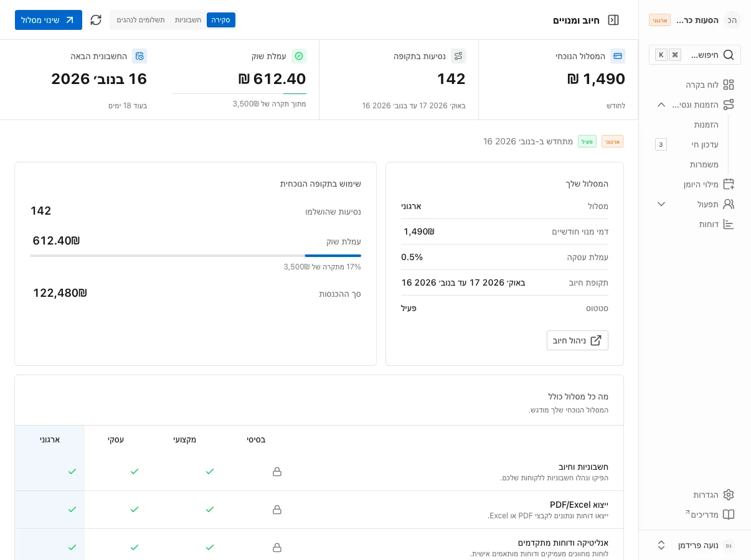Switch to חשבוניות tab
Viewport: 751px width, 560px height.
click(x=188, y=20)
